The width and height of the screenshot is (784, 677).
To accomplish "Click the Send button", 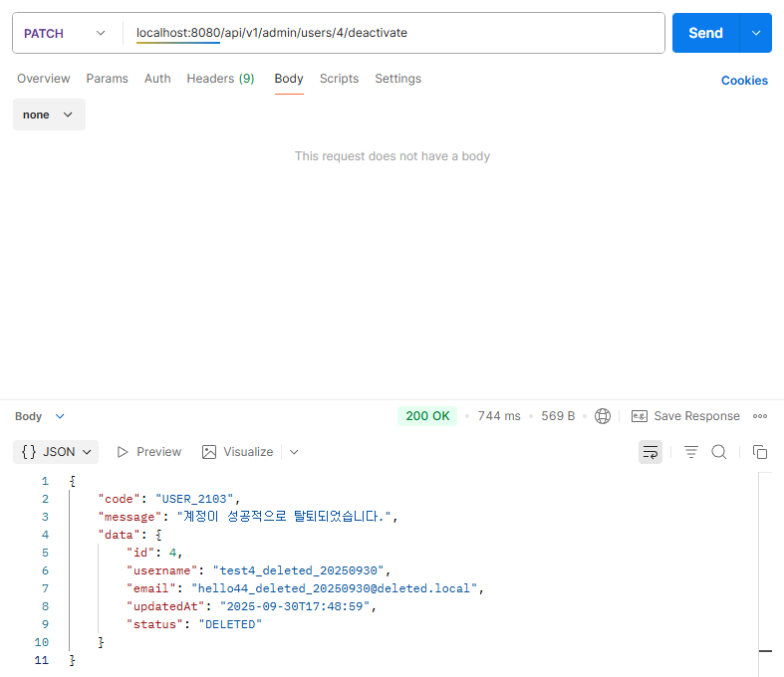I will (705, 33).
